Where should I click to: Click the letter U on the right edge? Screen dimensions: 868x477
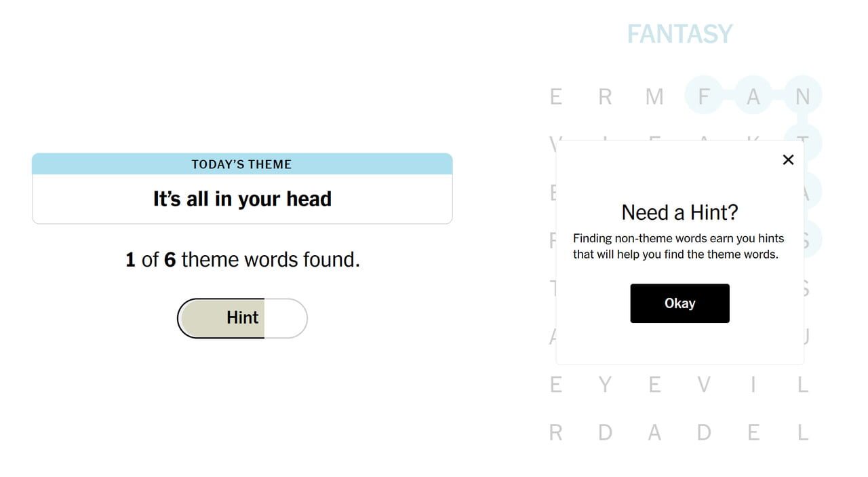tap(803, 335)
